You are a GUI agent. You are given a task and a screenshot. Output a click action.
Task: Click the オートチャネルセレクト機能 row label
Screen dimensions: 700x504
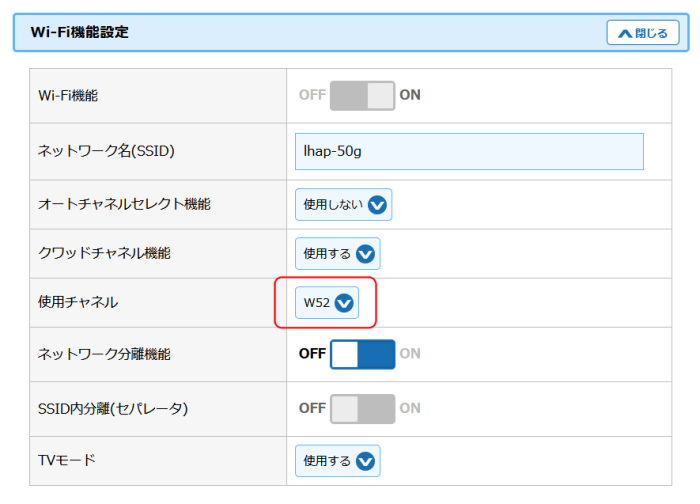pyautogui.click(x=124, y=205)
